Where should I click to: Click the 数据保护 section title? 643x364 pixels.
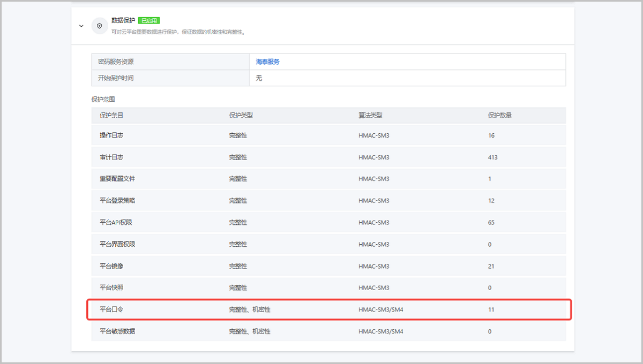click(123, 20)
